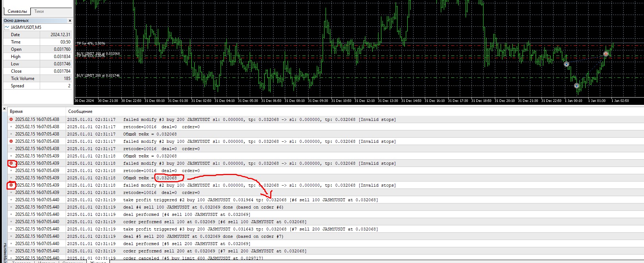Close the Окно данных panel
The height and width of the screenshot is (263, 644).
(70, 21)
